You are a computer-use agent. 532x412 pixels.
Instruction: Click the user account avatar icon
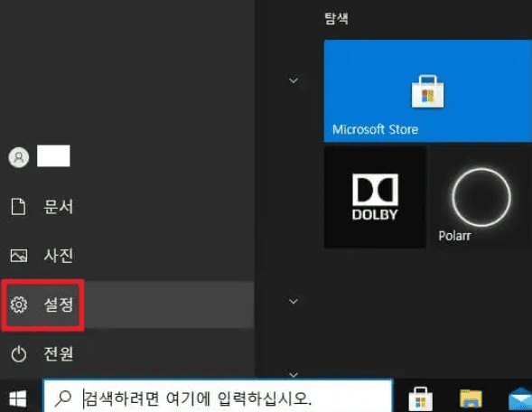(x=19, y=157)
